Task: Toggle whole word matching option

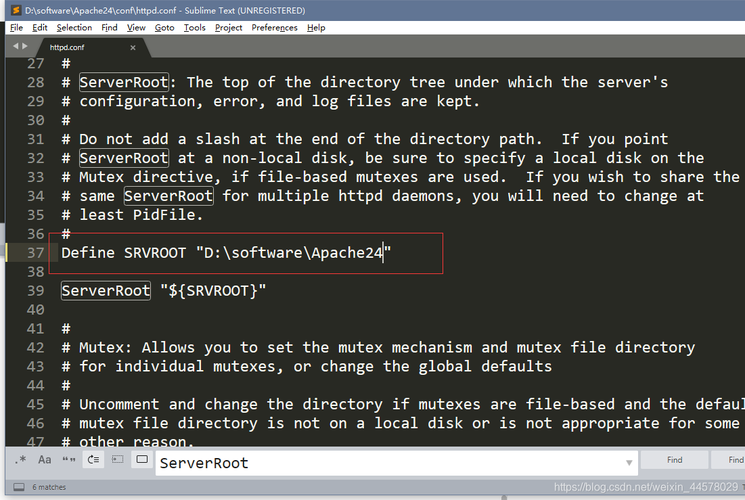Action: [x=69, y=460]
